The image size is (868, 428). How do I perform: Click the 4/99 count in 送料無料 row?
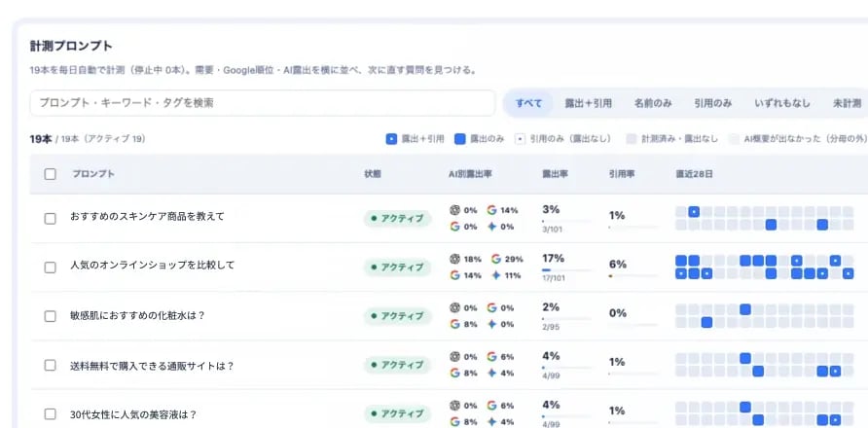pos(552,375)
